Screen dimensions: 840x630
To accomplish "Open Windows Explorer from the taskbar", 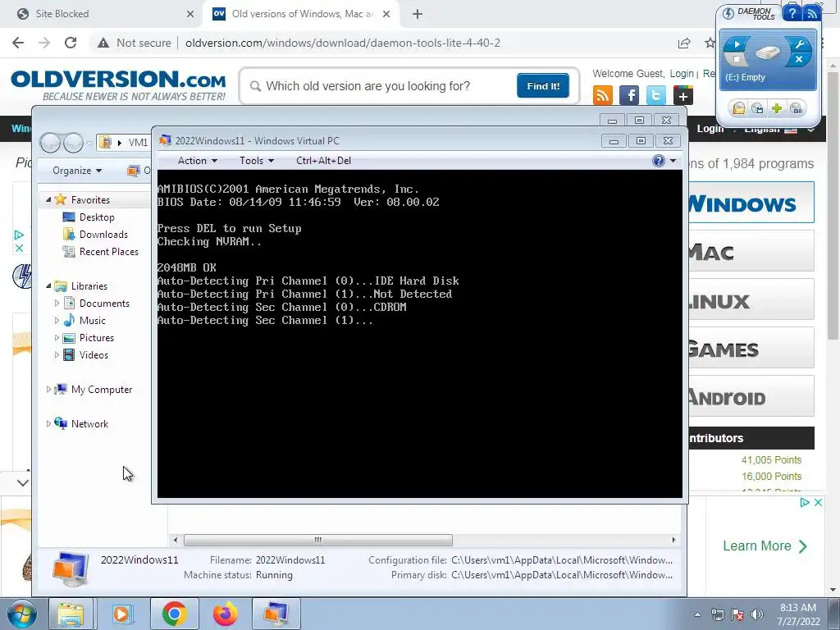I will 71,614.
